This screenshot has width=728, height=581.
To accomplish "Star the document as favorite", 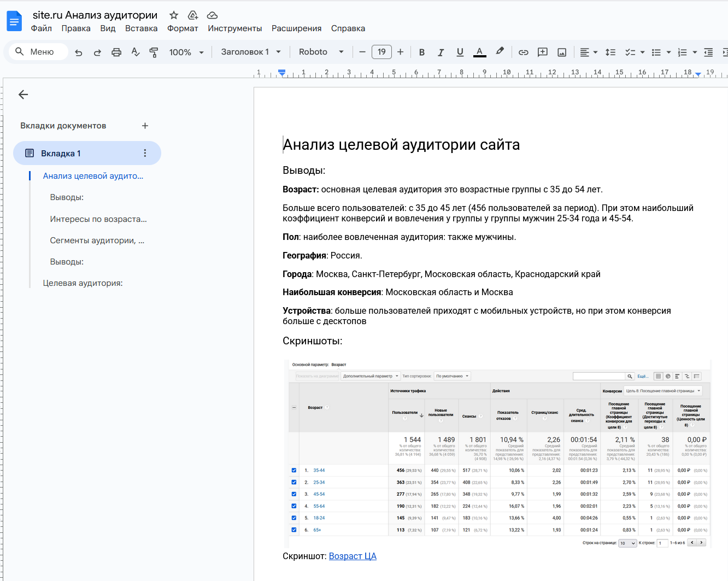I will pyautogui.click(x=174, y=15).
